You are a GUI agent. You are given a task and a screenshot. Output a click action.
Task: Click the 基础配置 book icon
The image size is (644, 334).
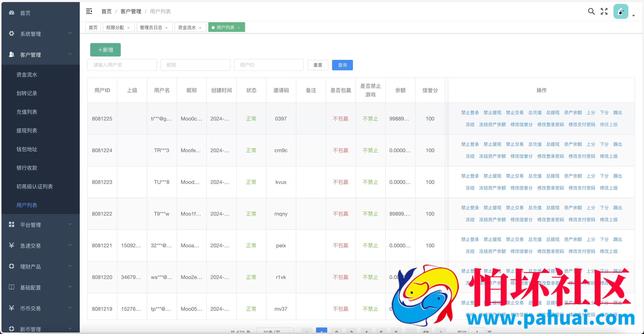point(12,287)
